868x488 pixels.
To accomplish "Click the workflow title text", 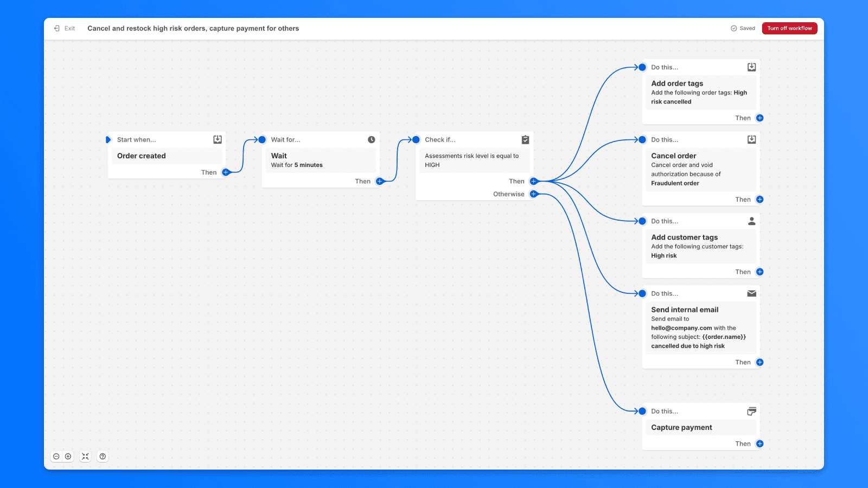I will pyautogui.click(x=193, y=28).
